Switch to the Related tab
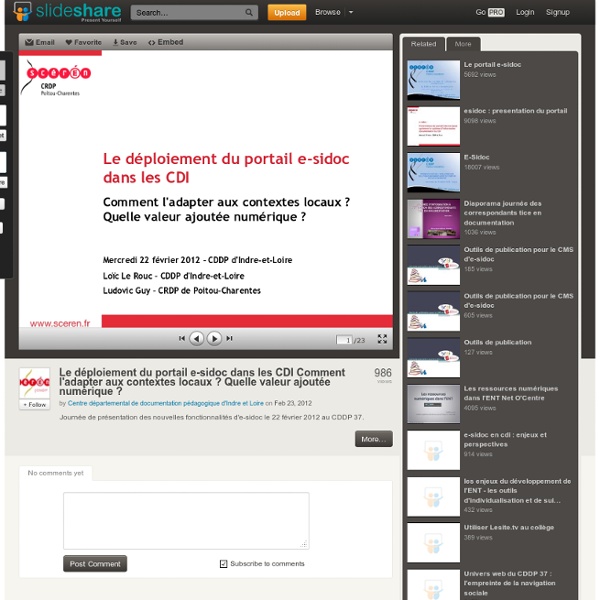 (x=423, y=44)
